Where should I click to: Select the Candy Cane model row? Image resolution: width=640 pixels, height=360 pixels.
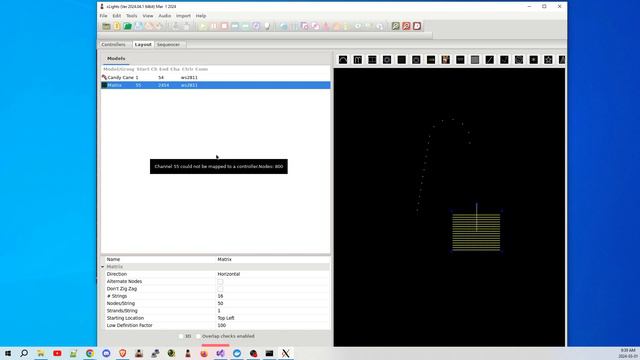pyautogui.click(x=216, y=78)
